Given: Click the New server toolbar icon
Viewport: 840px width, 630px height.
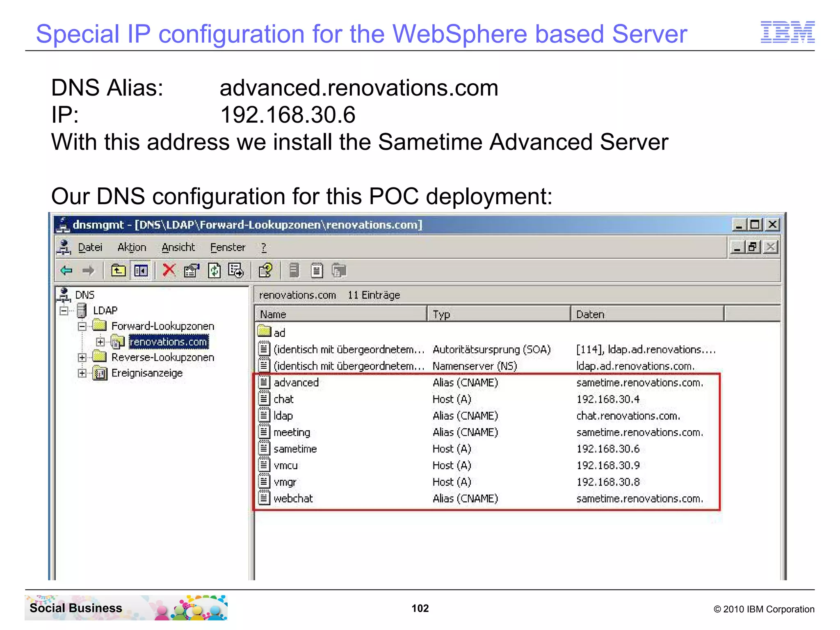Looking at the screenshot, I should (x=294, y=271).
